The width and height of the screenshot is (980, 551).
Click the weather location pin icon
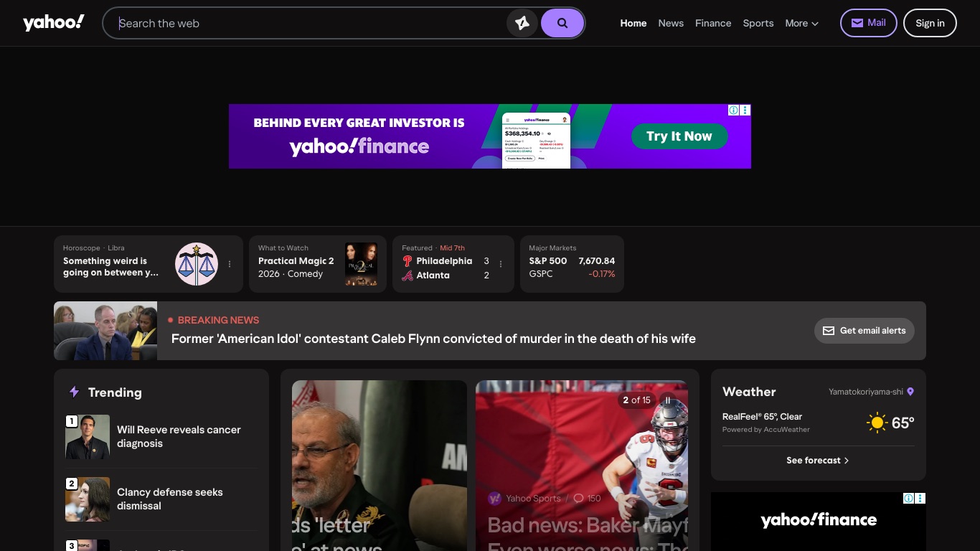[x=910, y=392]
